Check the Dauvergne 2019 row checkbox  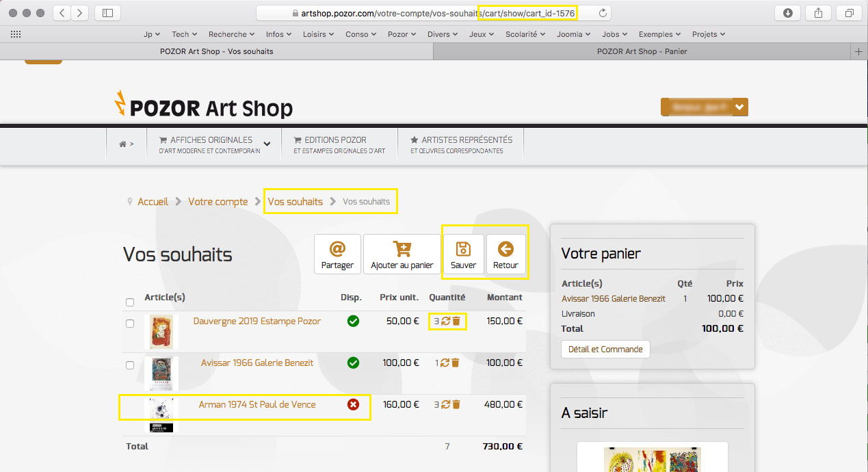point(130,324)
